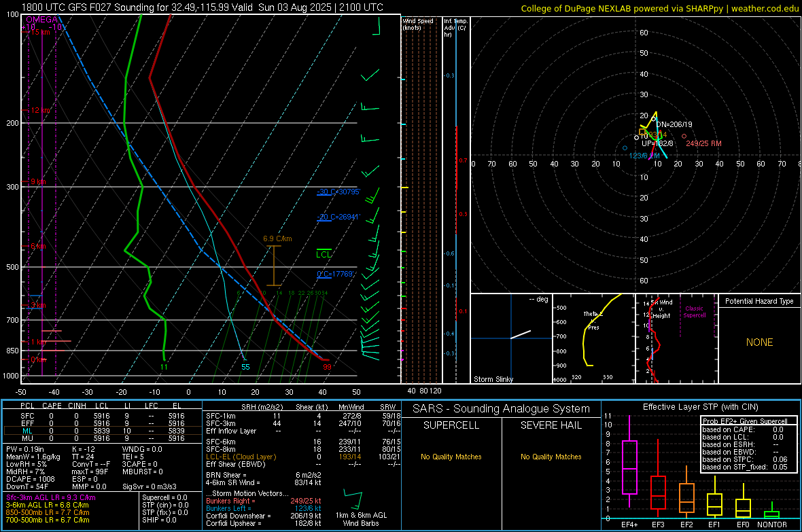Click the MBURST = 0 value
The width and height of the screenshot is (802, 532).
tap(143, 471)
